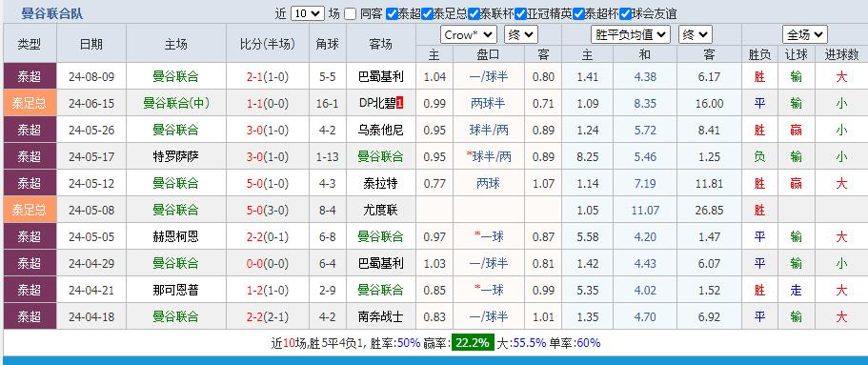Click the 两球半 handicap cell
The image size is (868, 365).
[489, 103]
